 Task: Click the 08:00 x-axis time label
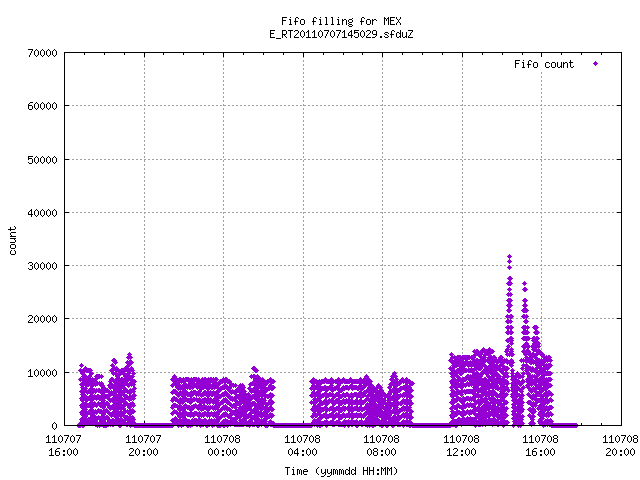point(381,452)
